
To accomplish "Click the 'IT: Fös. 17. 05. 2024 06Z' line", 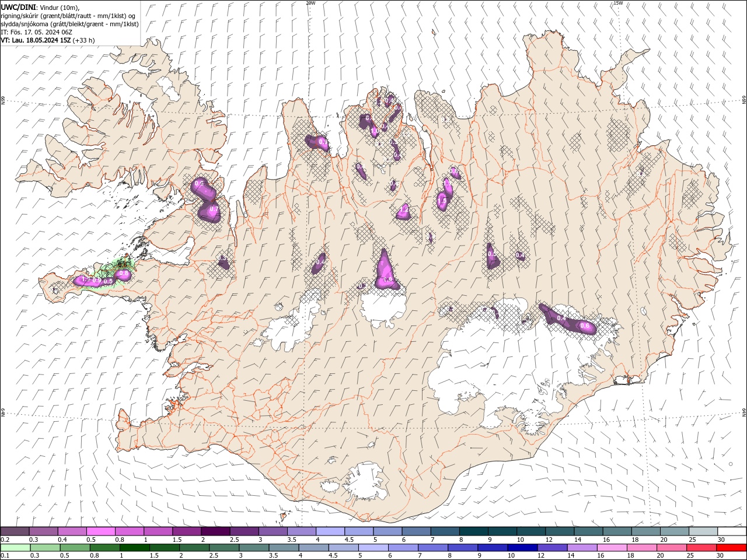I will coord(36,32).
